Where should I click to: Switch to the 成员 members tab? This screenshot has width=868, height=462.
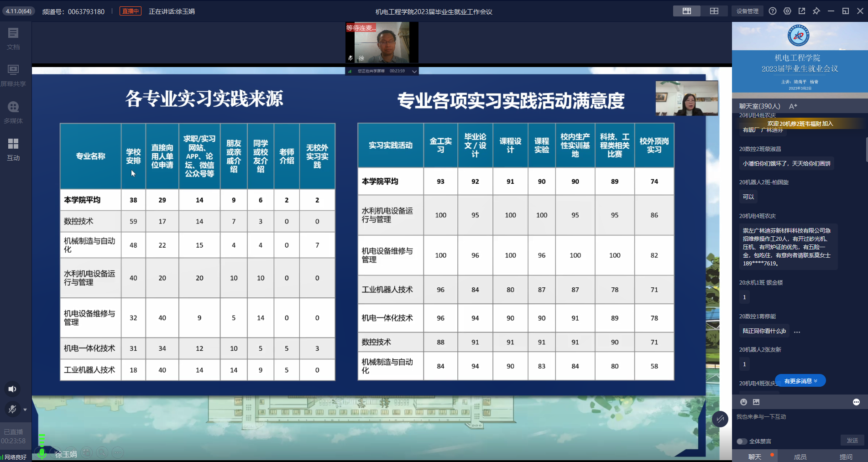800,457
